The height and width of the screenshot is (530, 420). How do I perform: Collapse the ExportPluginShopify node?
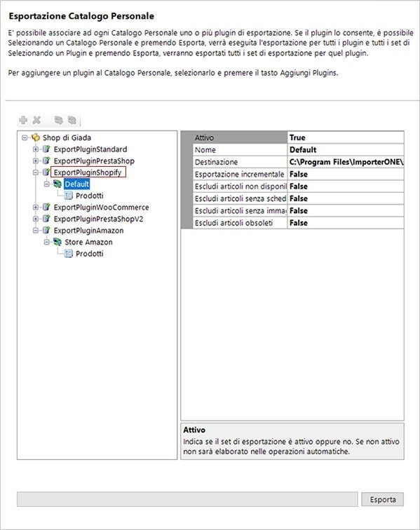click(x=36, y=172)
